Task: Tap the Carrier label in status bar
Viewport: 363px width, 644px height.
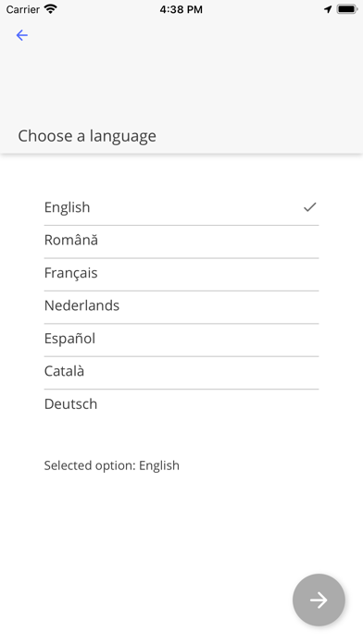Action: point(23,9)
